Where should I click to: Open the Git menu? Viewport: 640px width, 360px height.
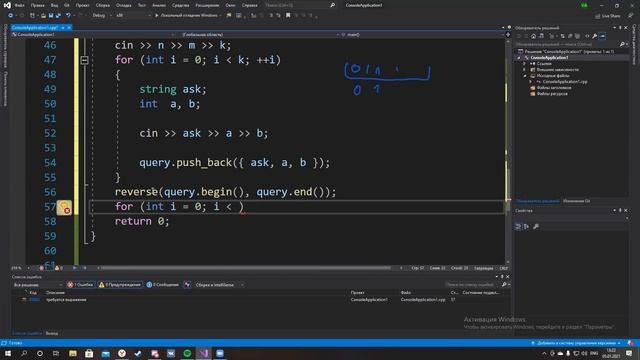pos(67,5)
